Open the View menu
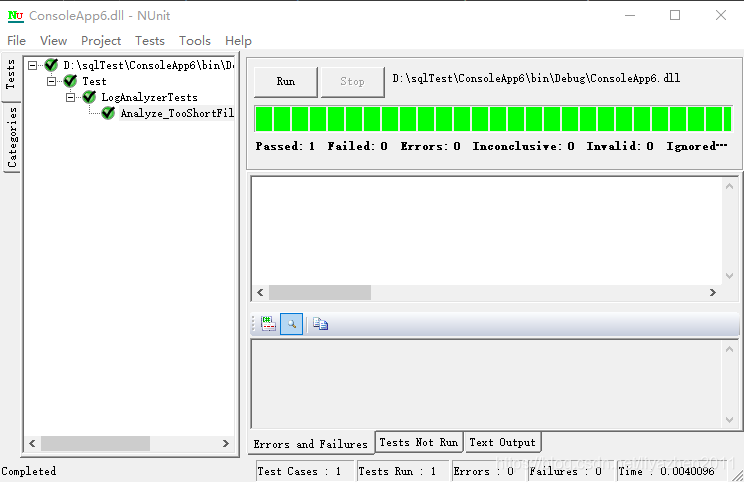The image size is (744, 482). [x=53, y=41]
